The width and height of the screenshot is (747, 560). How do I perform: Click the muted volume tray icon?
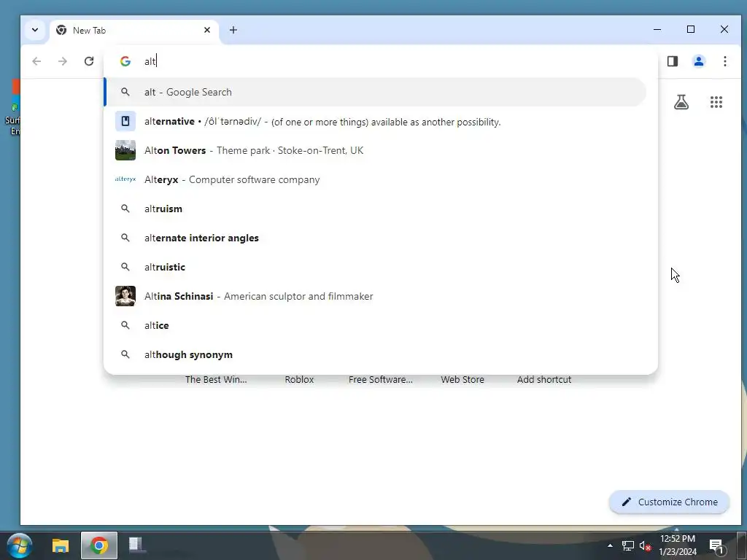pos(645,546)
